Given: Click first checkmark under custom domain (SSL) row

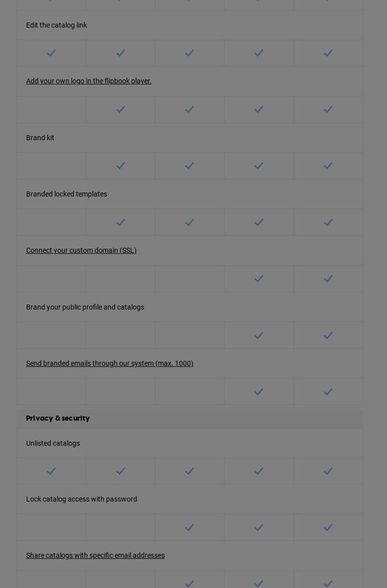Looking at the screenshot, I should pos(259,279).
